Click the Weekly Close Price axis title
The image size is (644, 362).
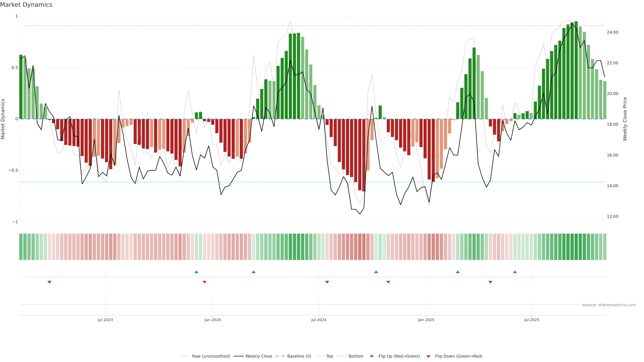pos(625,119)
